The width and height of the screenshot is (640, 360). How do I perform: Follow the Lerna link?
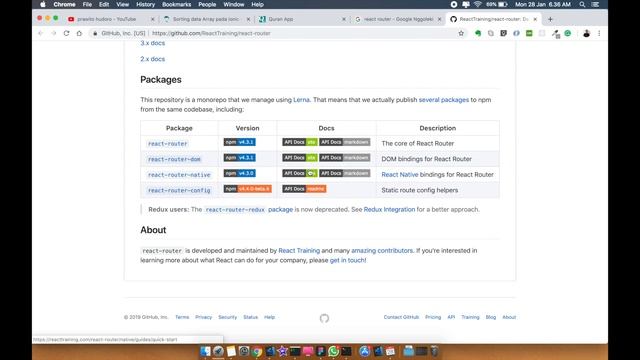pyautogui.click(x=301, y=100)
